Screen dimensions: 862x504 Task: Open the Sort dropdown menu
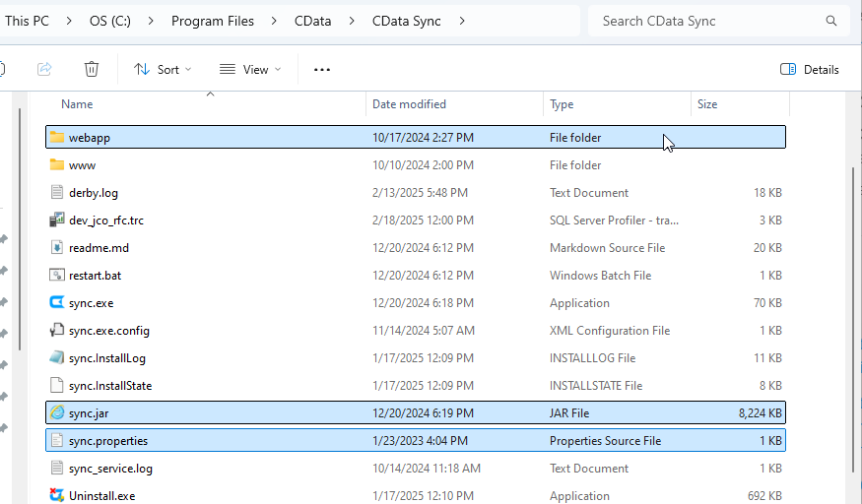pyautogui.click(x=163, y=69)
